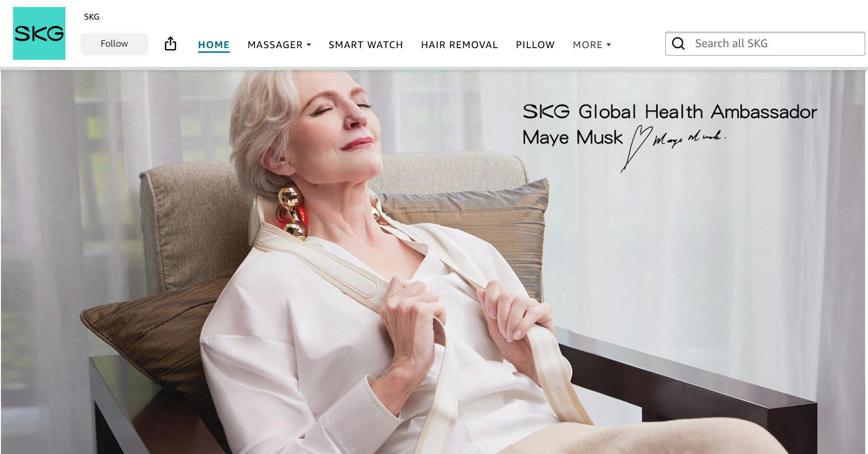Click the Maye Musk hero banner image
Viewport: 868px width, 454px height.
tap(433, 262)
